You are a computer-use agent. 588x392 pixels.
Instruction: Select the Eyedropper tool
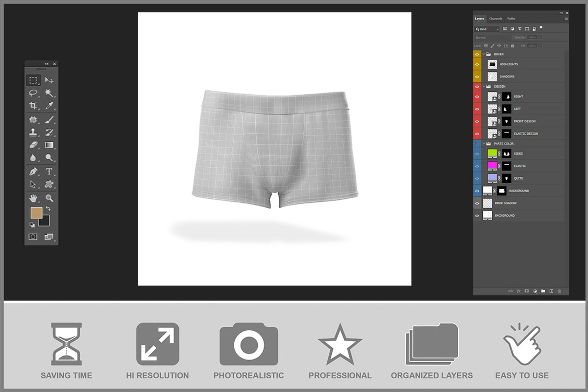[49, 105]
